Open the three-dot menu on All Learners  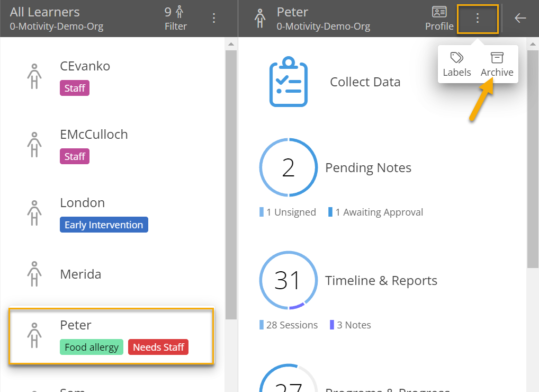point(214,17)
